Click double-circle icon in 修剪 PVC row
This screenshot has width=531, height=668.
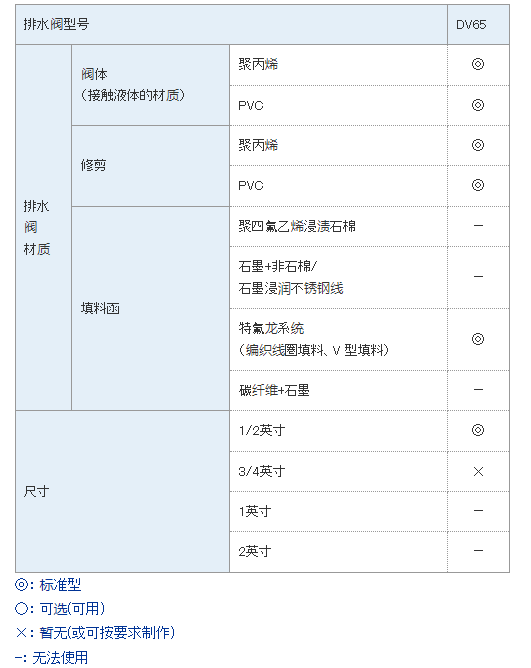(478, 185)
